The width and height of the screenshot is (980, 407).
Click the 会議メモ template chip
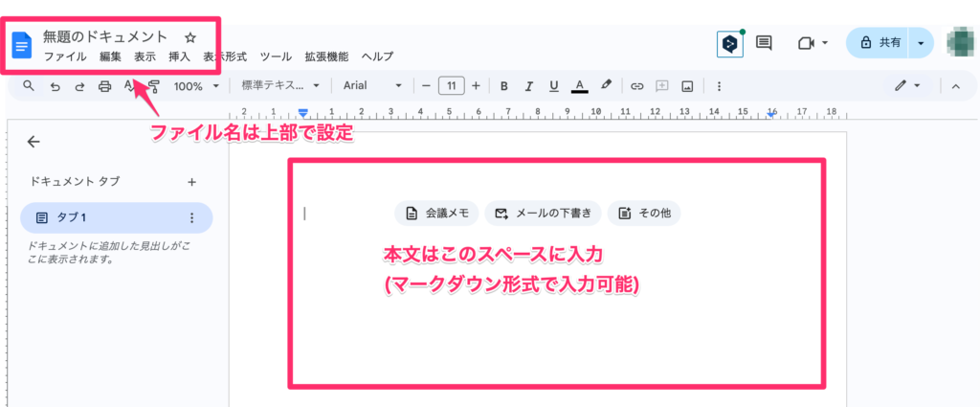pyautogui.click(x=435, y=213)
